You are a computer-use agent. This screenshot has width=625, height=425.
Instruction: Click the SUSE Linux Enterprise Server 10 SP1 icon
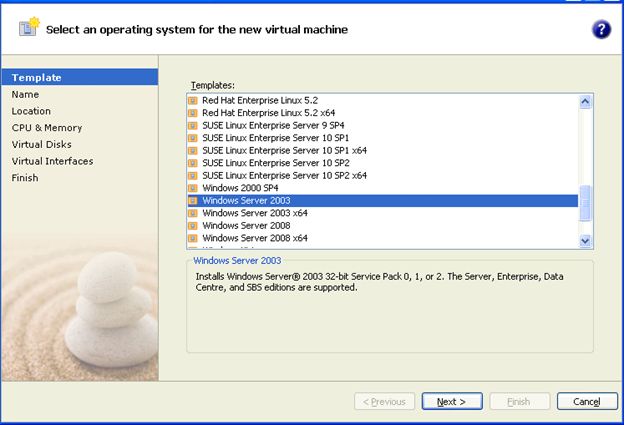pyautogui.click(x=194, y=138)
